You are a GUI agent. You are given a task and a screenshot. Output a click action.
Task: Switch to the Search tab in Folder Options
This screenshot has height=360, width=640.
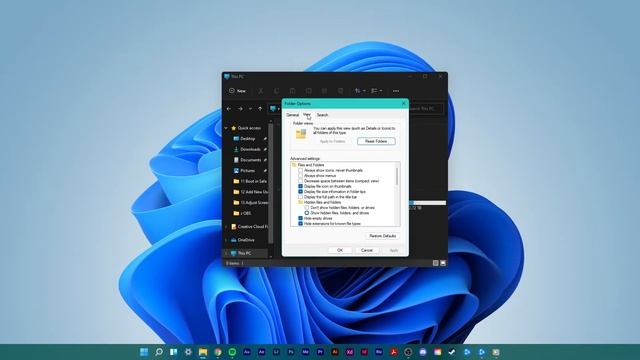322,115
